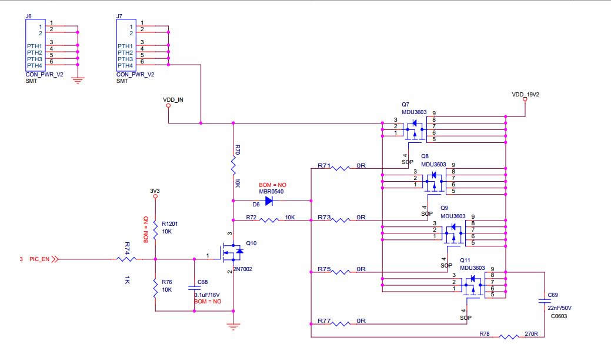This screenshot has width=611, height=364.
Task: Select the 3V3 power label
Action: [155, 191]
